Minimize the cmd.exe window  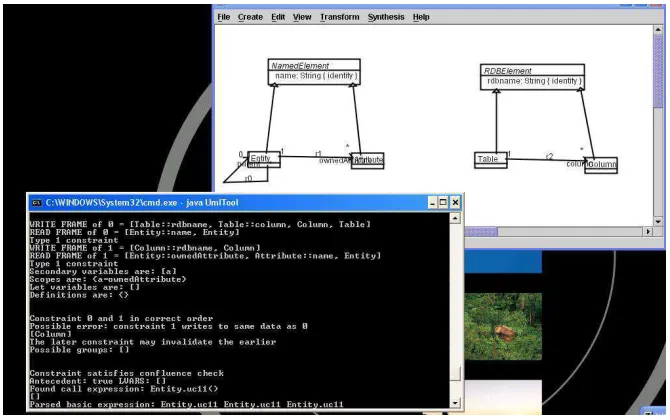[432, 203]
